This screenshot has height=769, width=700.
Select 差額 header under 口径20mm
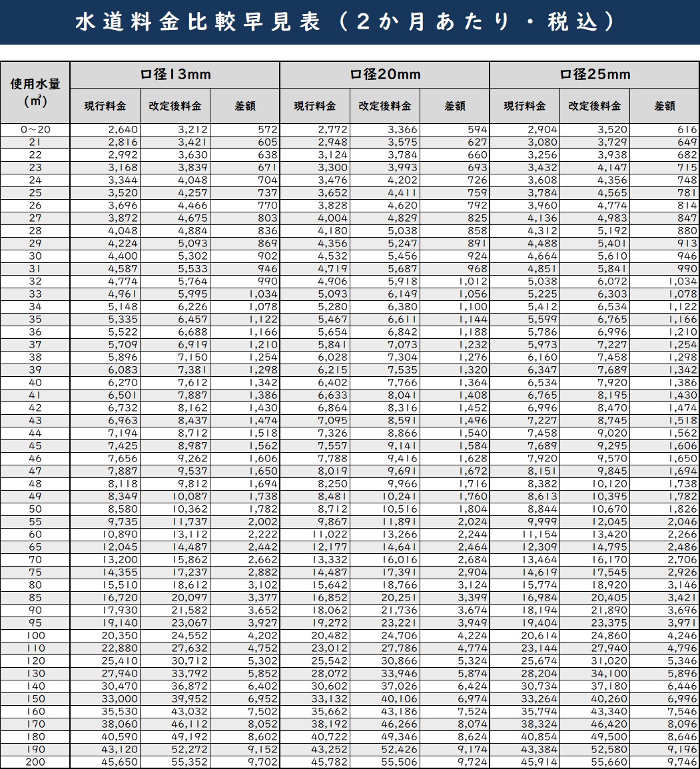tap(455, 106)
